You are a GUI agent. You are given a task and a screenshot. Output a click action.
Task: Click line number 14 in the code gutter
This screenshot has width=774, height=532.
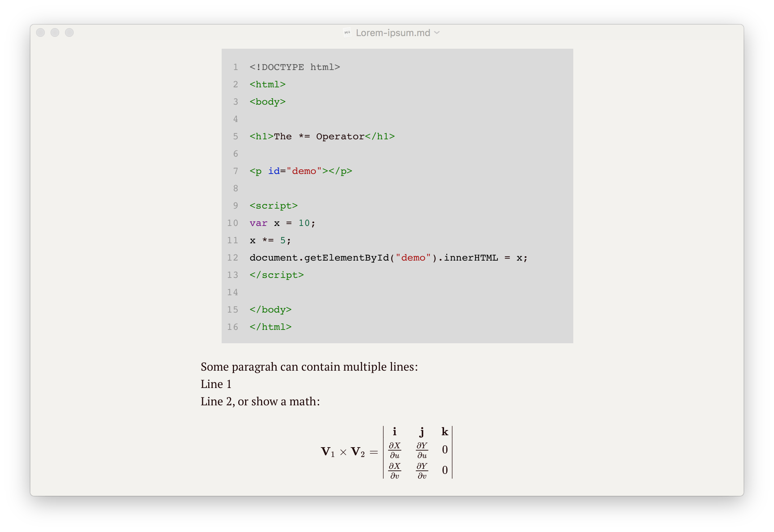pyautogui.click(x=232, y=292)
